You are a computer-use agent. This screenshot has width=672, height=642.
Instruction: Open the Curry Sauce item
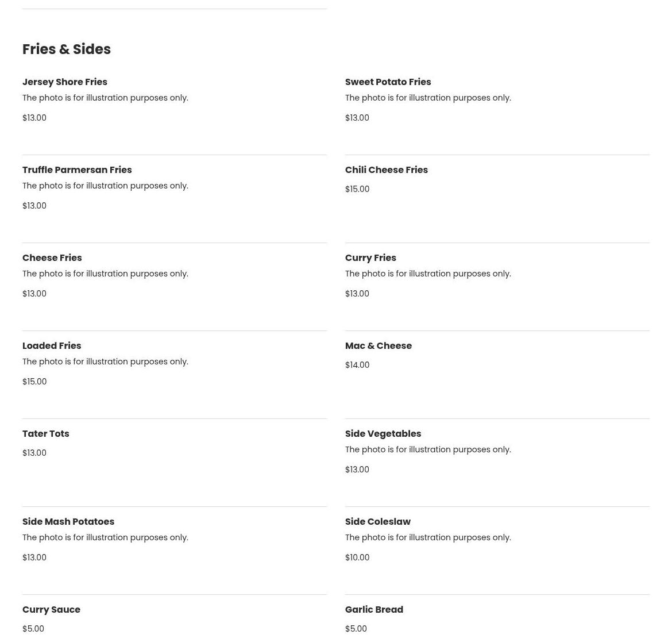51,609
